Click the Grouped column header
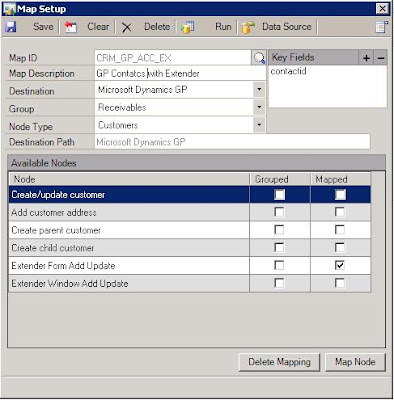This screenshot has width=394, height=400. click(280, 179)
